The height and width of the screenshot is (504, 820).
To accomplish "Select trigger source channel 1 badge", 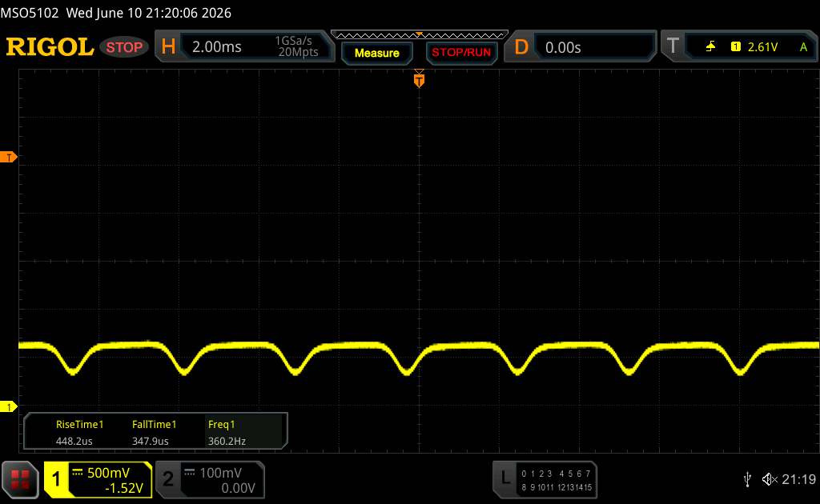I will coord(735,47).
